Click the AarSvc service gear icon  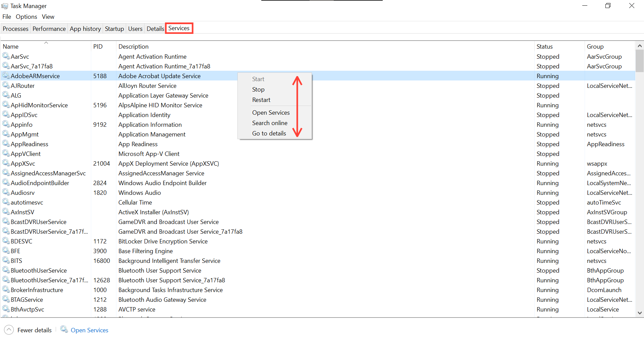click(6, 56)
